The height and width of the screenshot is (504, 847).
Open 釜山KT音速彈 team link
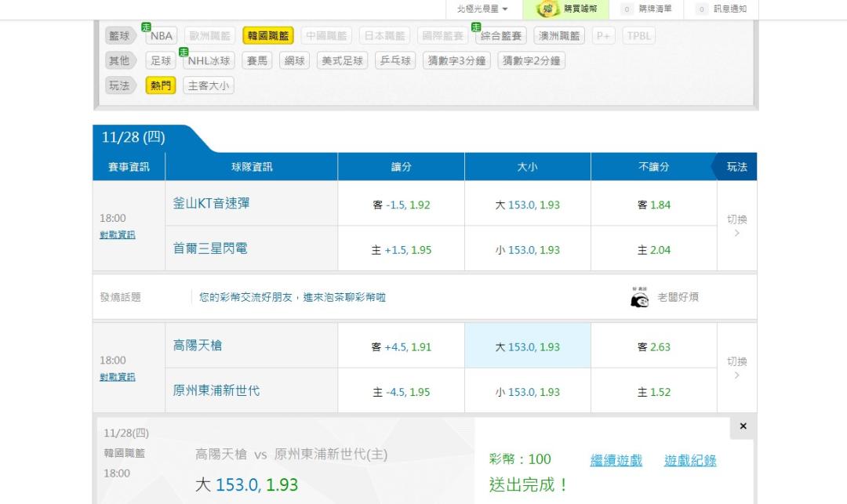(x=211, y=204)
